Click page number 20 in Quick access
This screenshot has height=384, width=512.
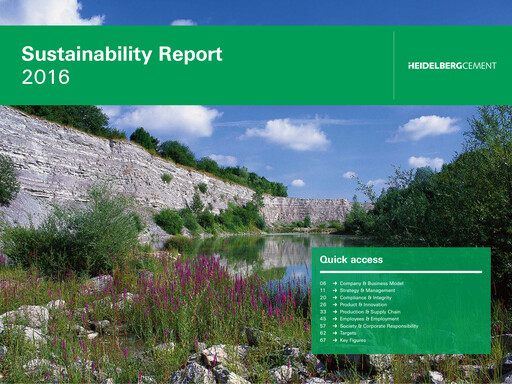point(323,298)
